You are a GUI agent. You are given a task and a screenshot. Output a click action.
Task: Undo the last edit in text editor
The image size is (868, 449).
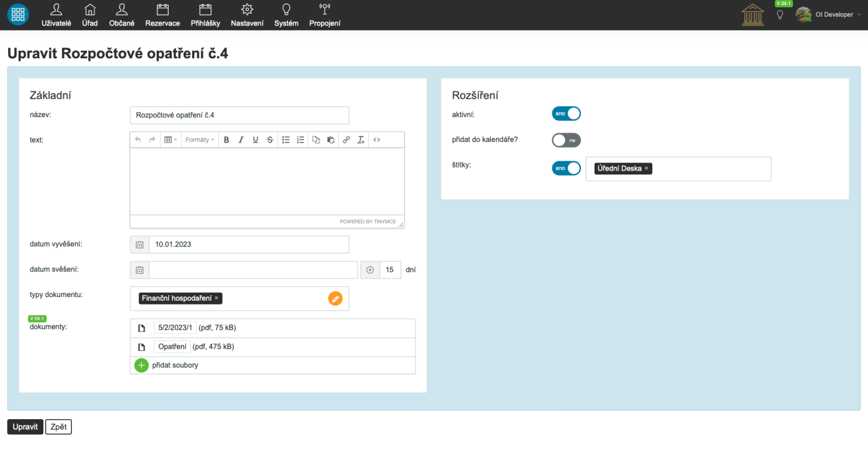pos(138,140)
